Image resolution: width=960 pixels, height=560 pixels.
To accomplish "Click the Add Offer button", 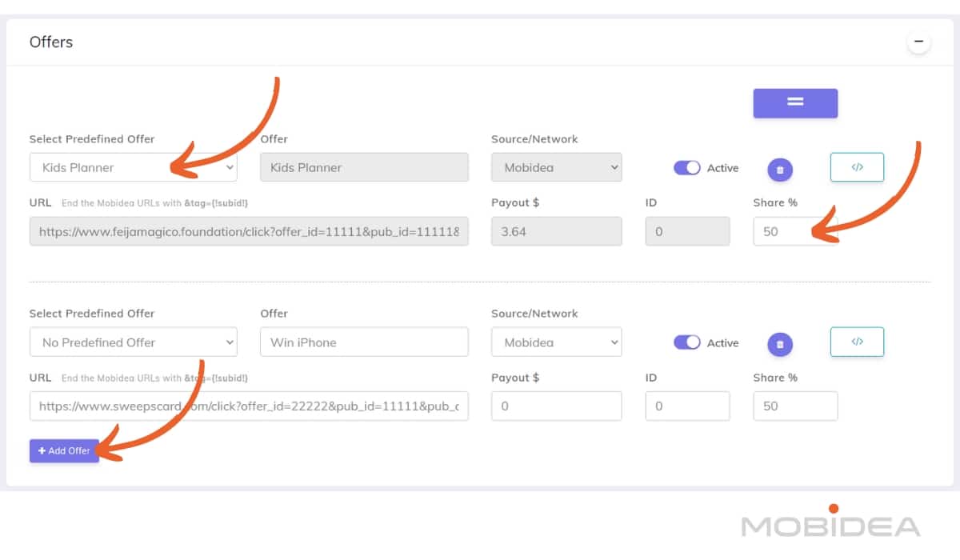I will (x=64, y=450).
